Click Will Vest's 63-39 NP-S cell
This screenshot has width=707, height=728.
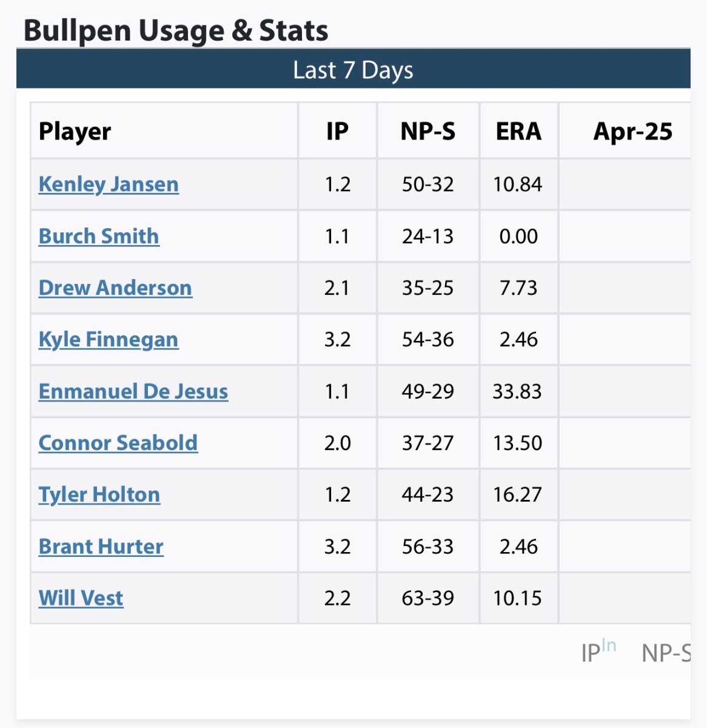427,598
